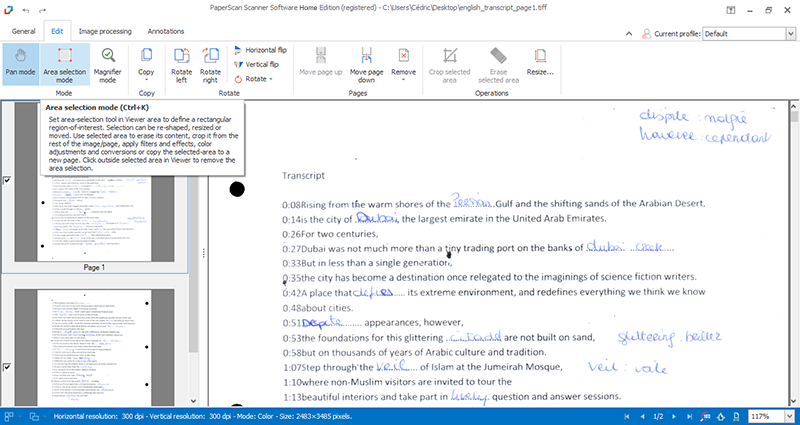Click the Copy pages icon
Viewport: 800px width, 425px height.
click(146, 55)
